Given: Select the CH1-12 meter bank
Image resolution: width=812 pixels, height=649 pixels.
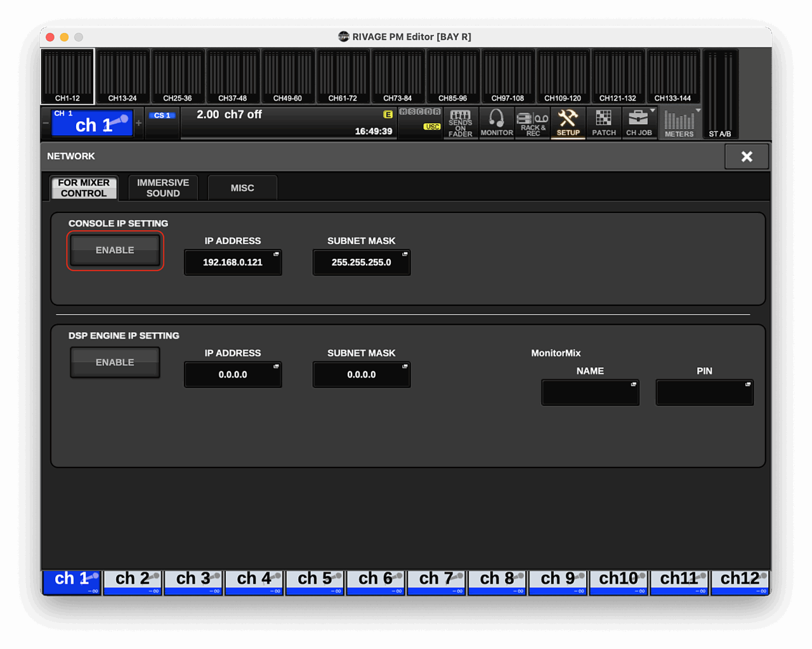Looking at the screenshot, I should click(x=67, y=76).
